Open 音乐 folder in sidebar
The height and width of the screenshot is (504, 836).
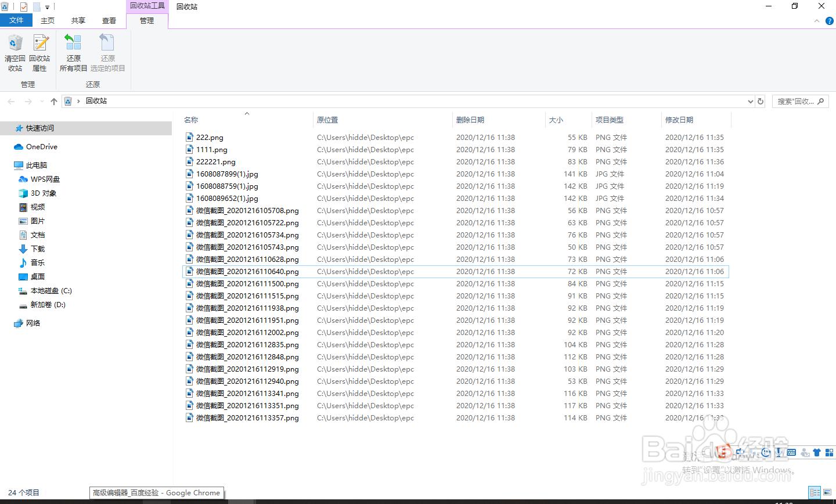38,263
